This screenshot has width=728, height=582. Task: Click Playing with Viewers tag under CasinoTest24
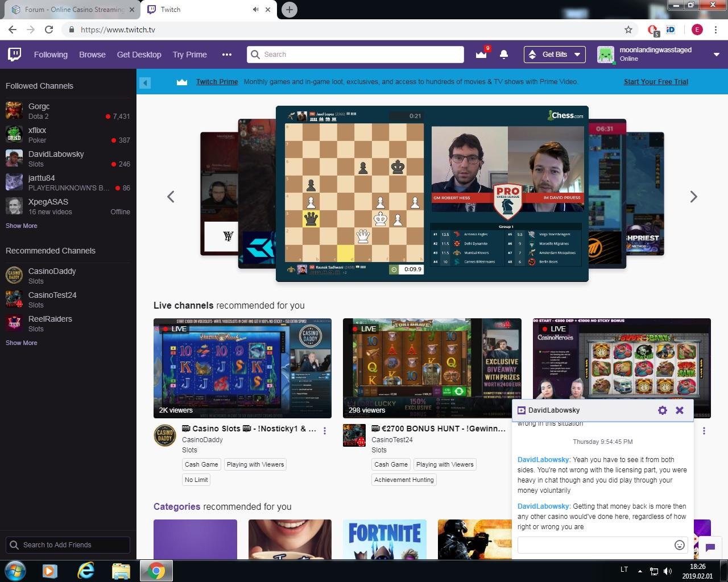pos(445,464)
